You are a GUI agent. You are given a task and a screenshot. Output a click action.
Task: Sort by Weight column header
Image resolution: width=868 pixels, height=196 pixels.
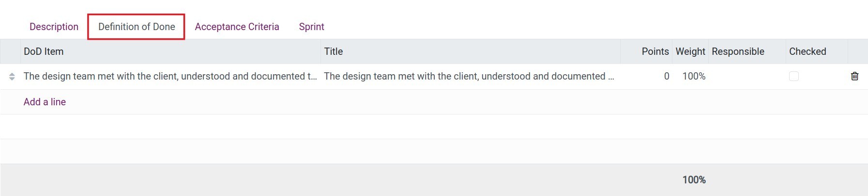(690, 51)
